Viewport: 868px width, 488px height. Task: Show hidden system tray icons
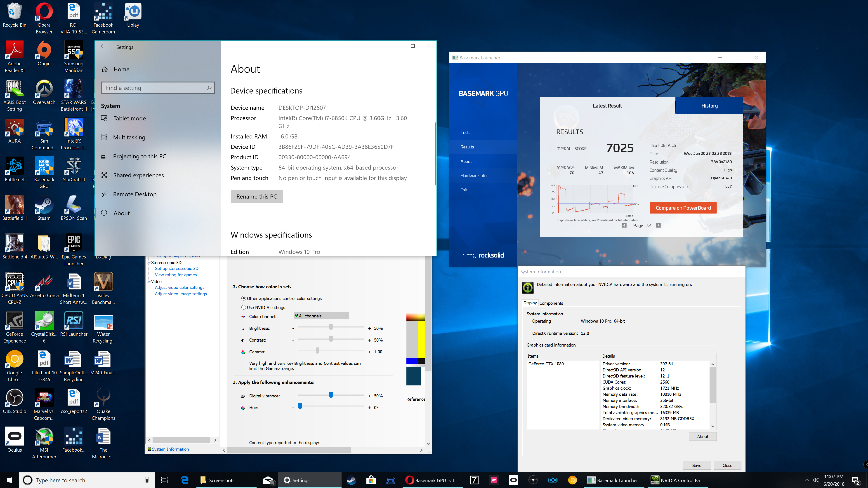[806, 480]
